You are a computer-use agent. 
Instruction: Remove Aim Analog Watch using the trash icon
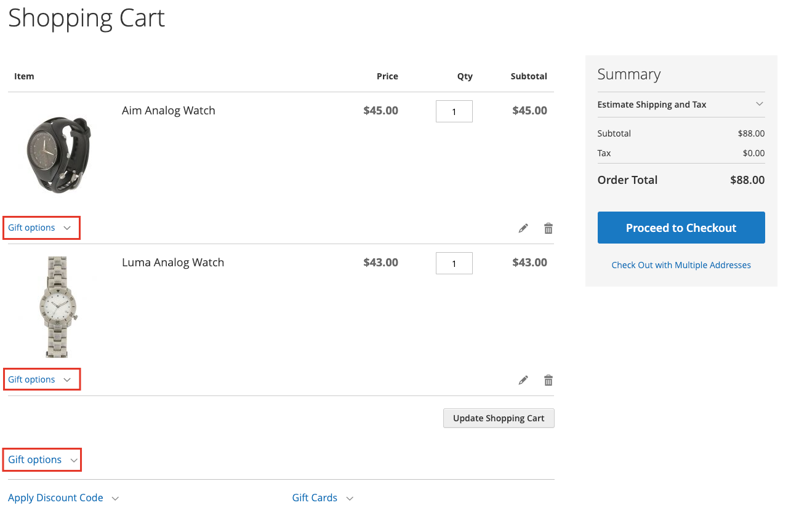point(548,228)
